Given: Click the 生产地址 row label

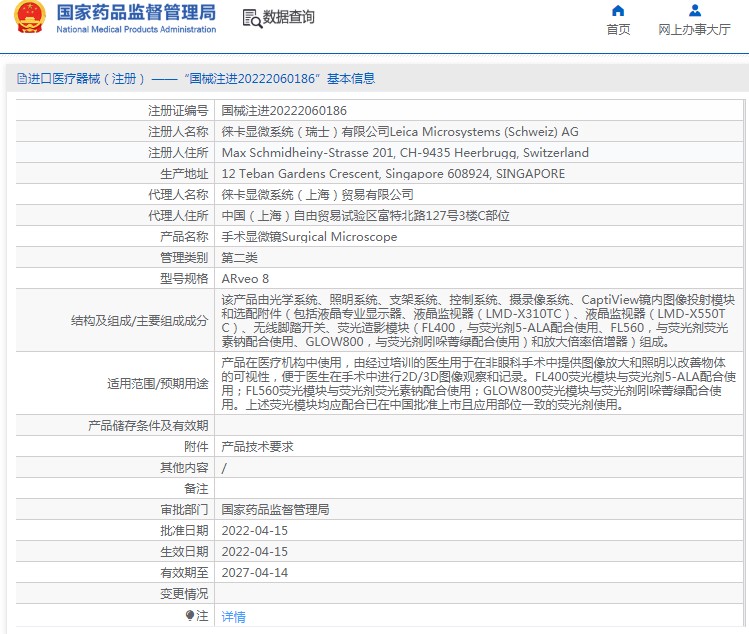Looking at the screenshot, I should [x=184, y=173].
